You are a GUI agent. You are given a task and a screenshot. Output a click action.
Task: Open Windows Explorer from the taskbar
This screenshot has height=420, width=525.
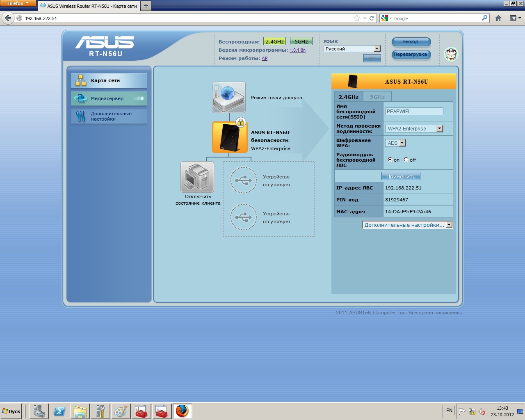[x=80, y=411]
